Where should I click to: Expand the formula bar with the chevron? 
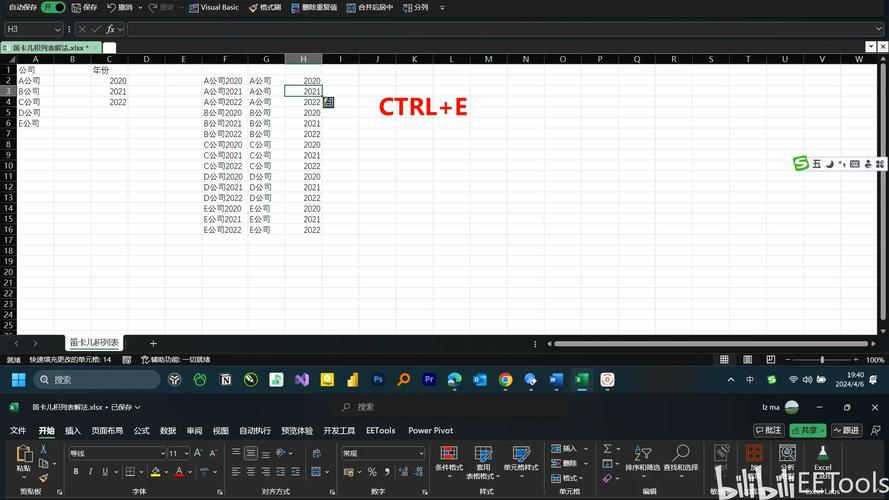[x=879, y=29]
